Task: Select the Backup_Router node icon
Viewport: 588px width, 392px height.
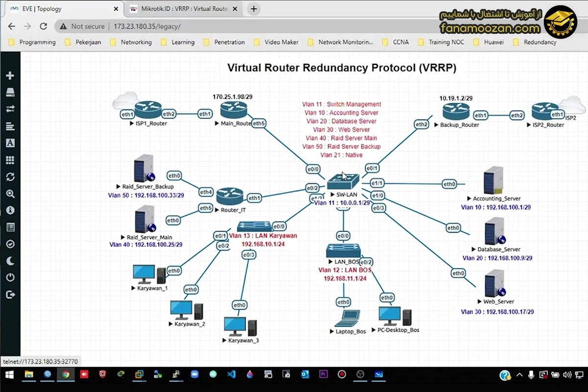Action: 456,111
